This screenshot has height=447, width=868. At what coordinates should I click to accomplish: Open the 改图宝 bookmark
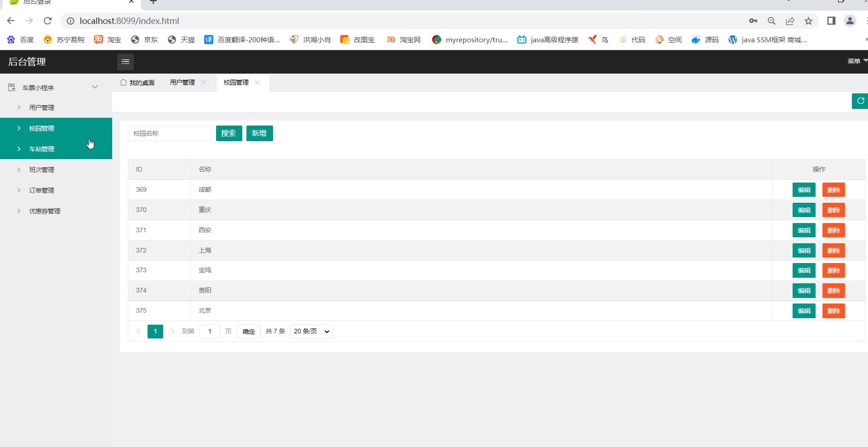coord(357,40)
